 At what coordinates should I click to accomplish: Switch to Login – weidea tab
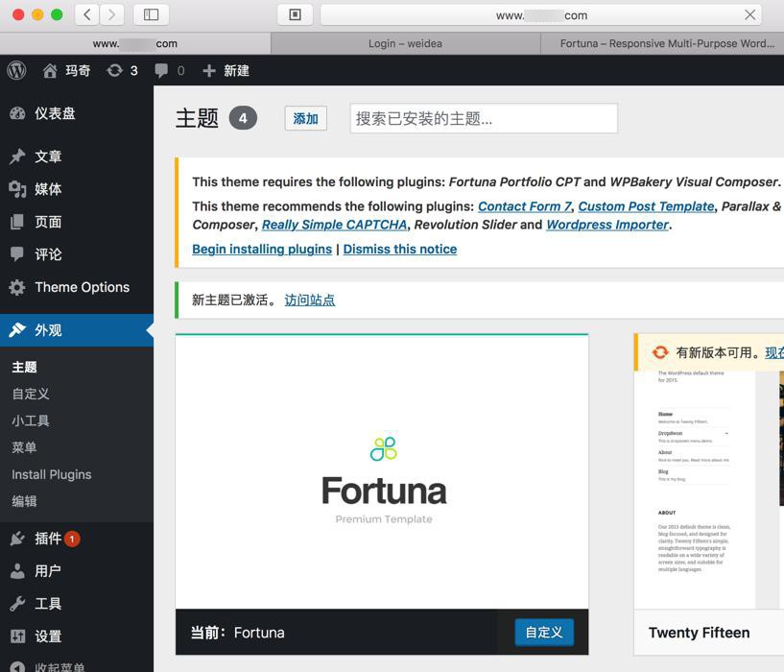click(x=406, y=43)
